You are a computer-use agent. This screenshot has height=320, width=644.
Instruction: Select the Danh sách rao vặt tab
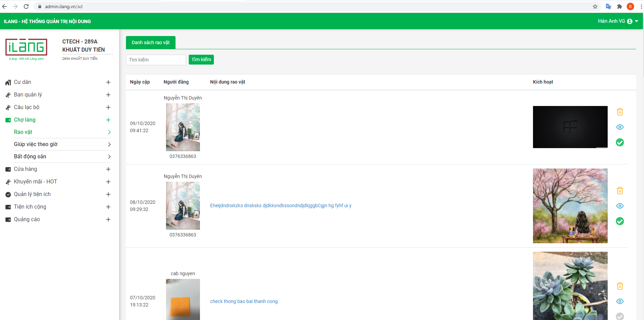pyautogui.click(x=150, y=42)
